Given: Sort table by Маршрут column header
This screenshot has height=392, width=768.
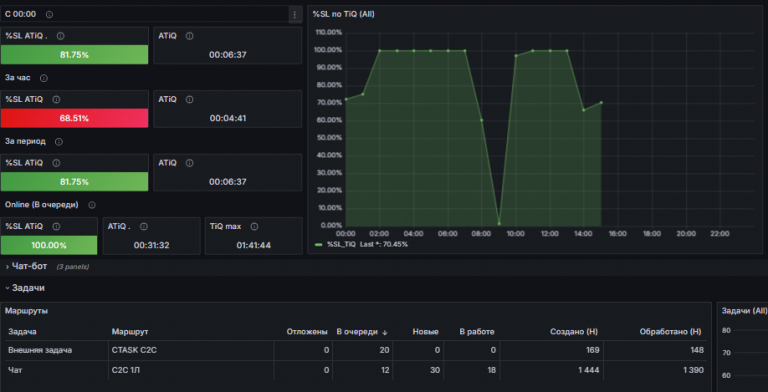Looking at the screenshot, I should pyautogui.click(x=130, y=332).
